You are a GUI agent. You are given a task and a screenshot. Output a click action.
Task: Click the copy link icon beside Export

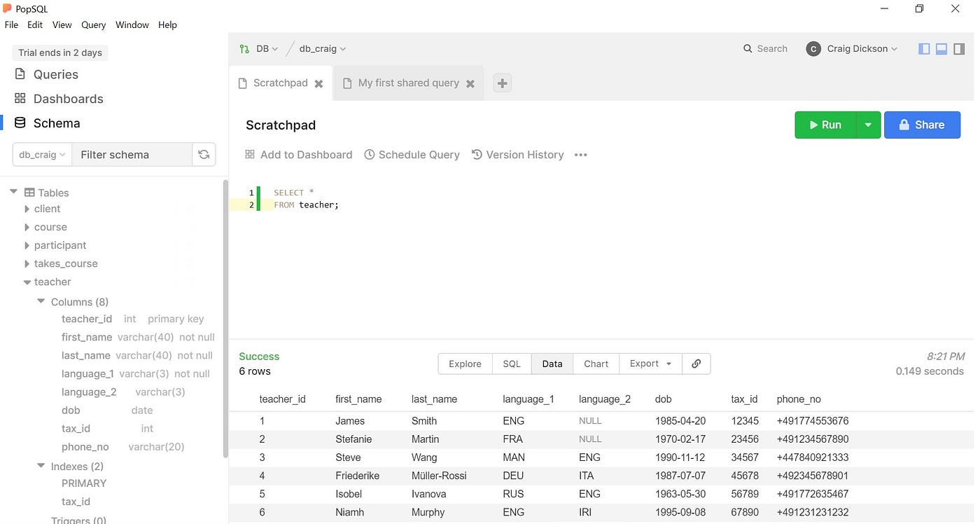click(696, 364)
